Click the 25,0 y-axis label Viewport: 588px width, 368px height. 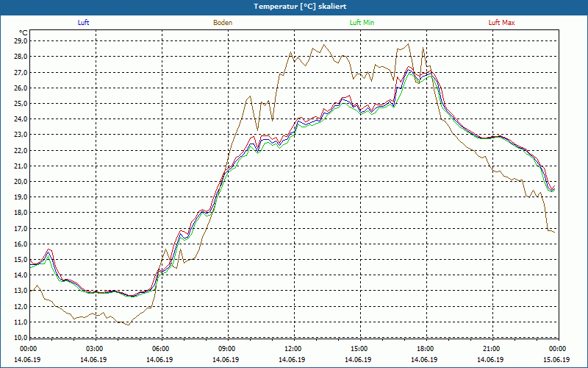click(21, 104)
